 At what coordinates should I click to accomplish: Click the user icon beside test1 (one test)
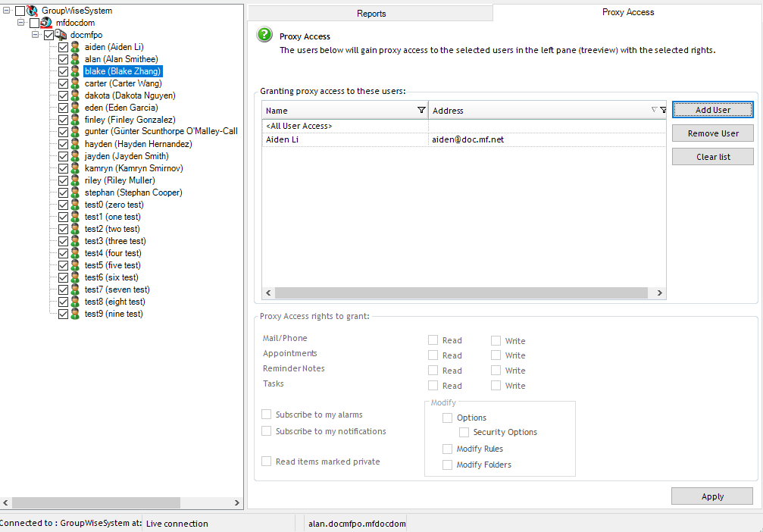75,217
